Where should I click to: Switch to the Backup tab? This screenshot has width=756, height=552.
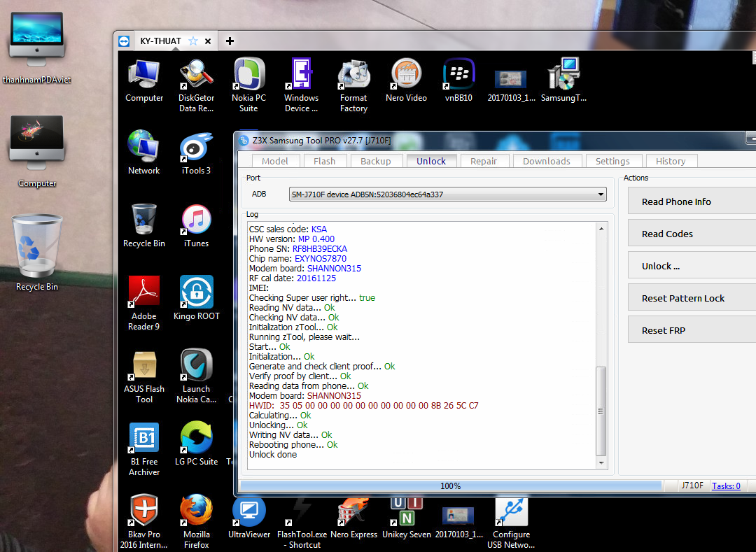tap(376, 161)
